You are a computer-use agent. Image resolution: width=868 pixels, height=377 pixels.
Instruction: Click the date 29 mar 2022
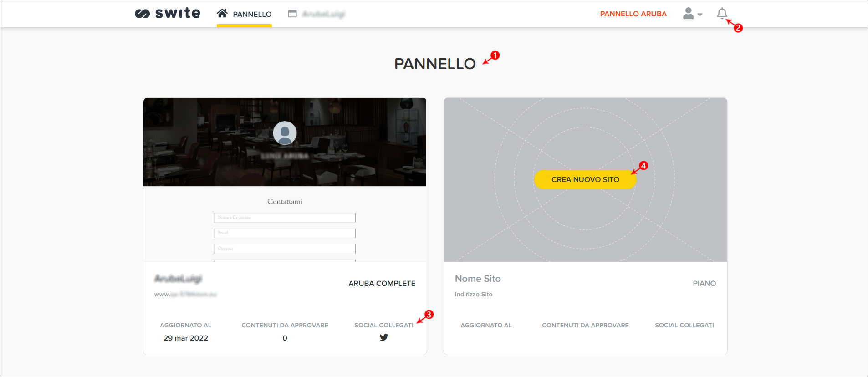(186, 338)
